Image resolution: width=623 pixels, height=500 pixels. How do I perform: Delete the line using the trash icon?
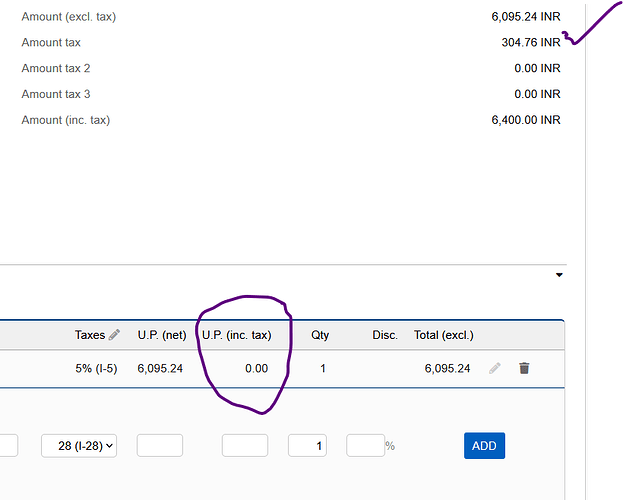click(524, 368)
